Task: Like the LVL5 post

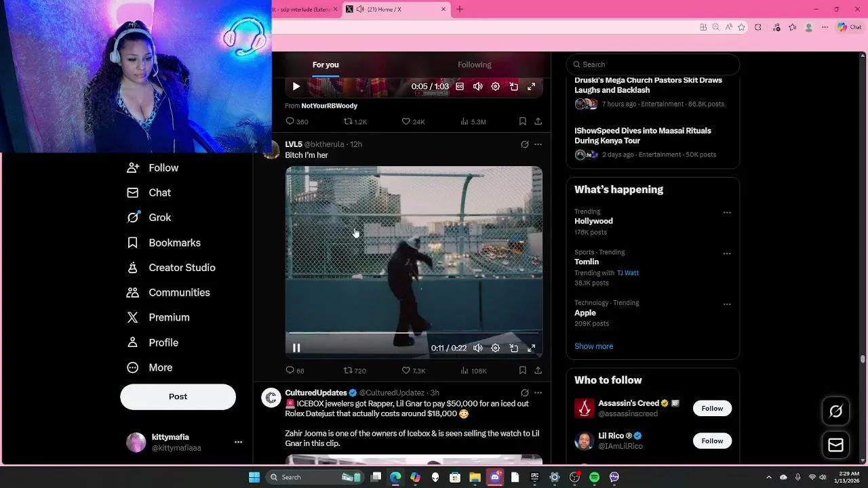Action: coord(414,370)
